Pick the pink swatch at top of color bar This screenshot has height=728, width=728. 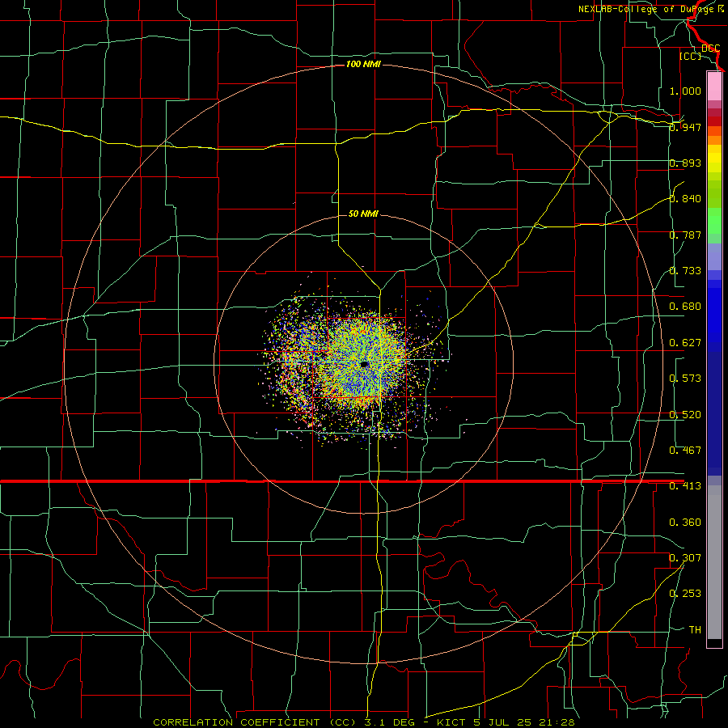point(714,87)
